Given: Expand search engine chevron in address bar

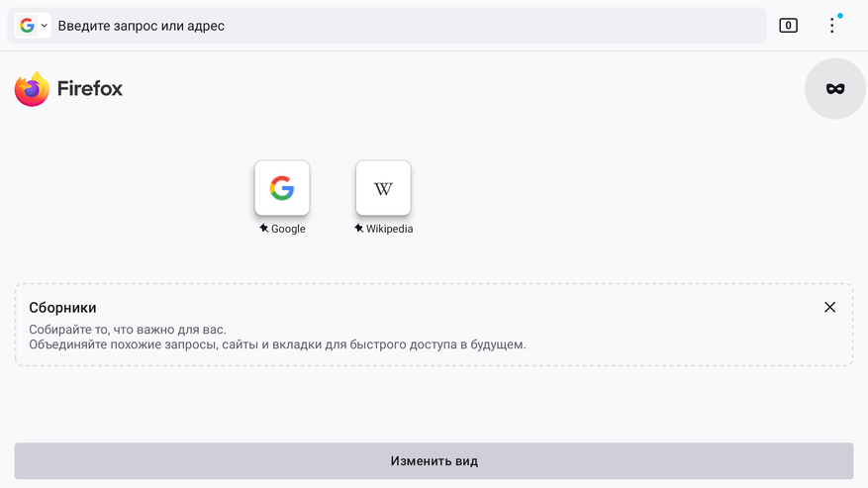Looking at the screenshot, I should pos(44,26).
